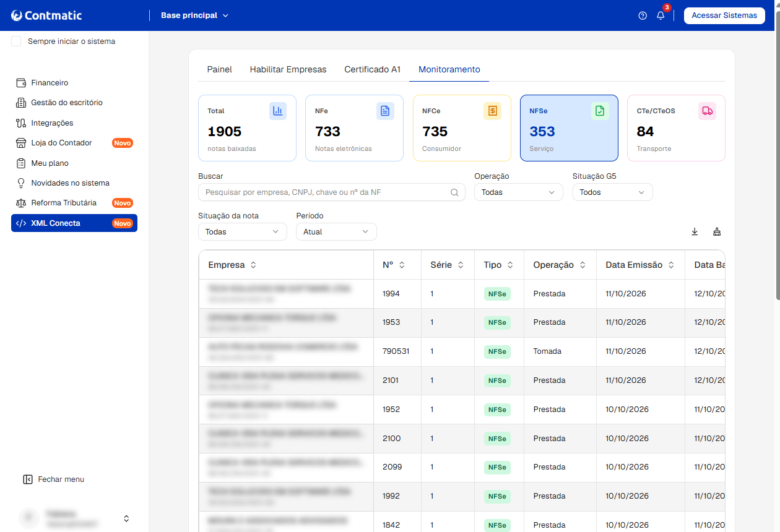Open the help question mark icon
The width and height of the screenshot is (780, 532).
pyautogui.click(x=643, y=15)
